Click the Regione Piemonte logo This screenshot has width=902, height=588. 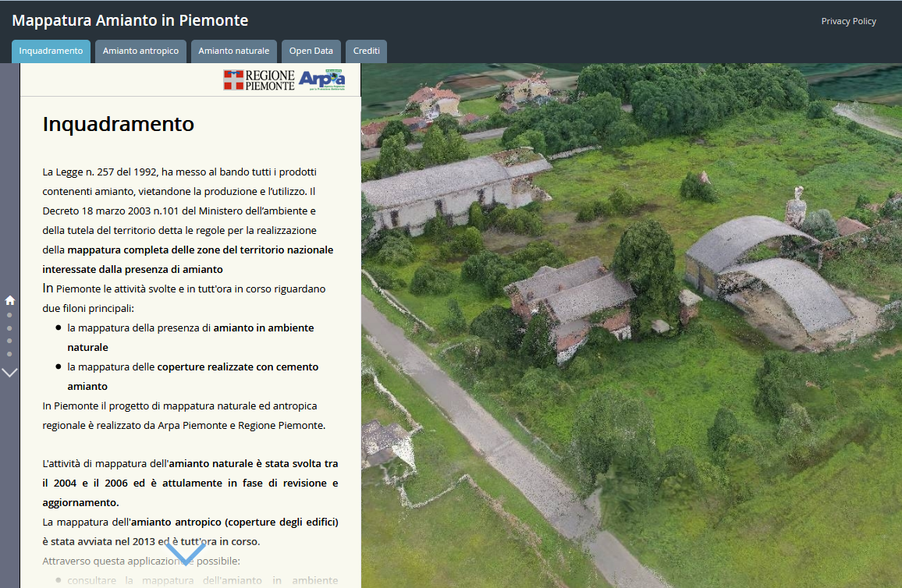(x=259, y=80)
